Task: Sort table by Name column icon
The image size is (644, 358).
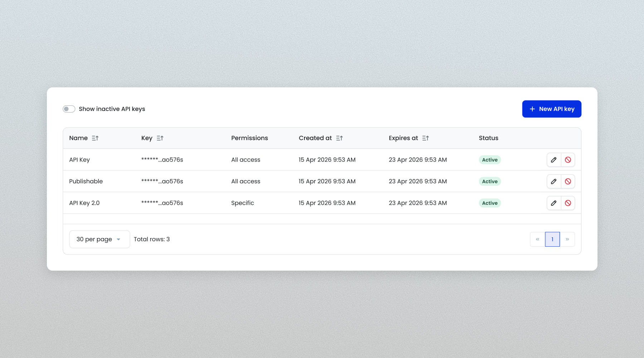Action: pyautogui.click(x=95, y=138)
